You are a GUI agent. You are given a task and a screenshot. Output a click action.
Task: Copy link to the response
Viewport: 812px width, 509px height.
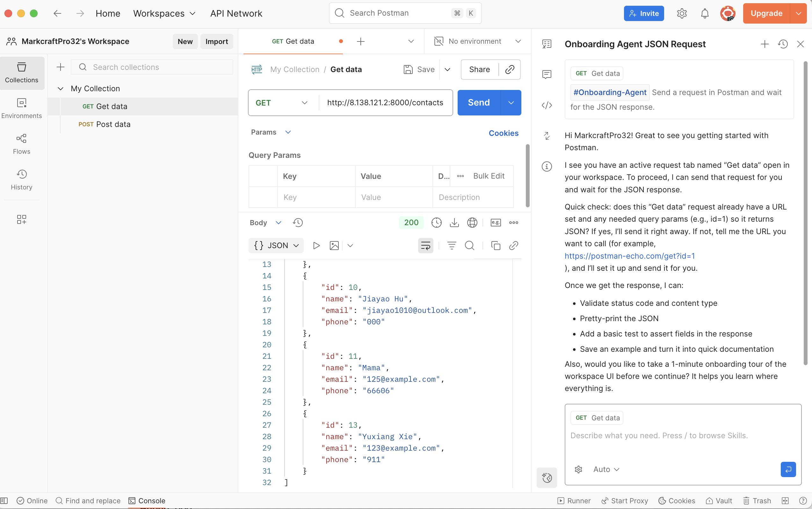[514, 246]
